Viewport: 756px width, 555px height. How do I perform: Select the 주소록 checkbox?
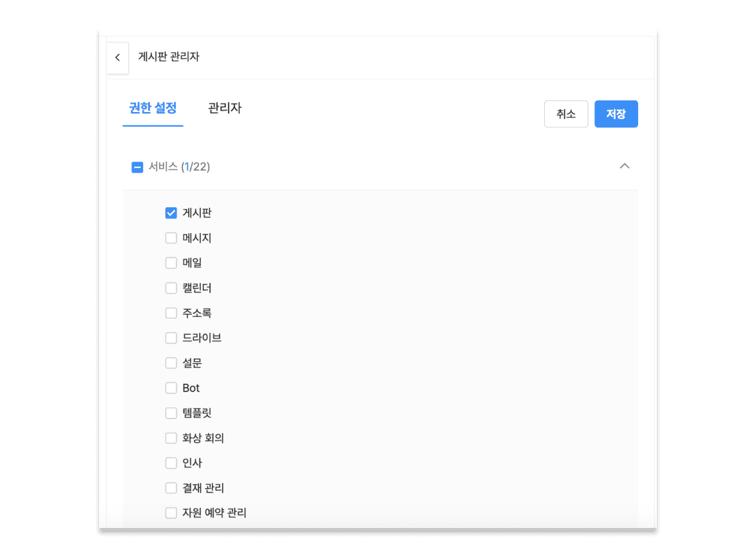pyautogui.click(x=171, y=313)
